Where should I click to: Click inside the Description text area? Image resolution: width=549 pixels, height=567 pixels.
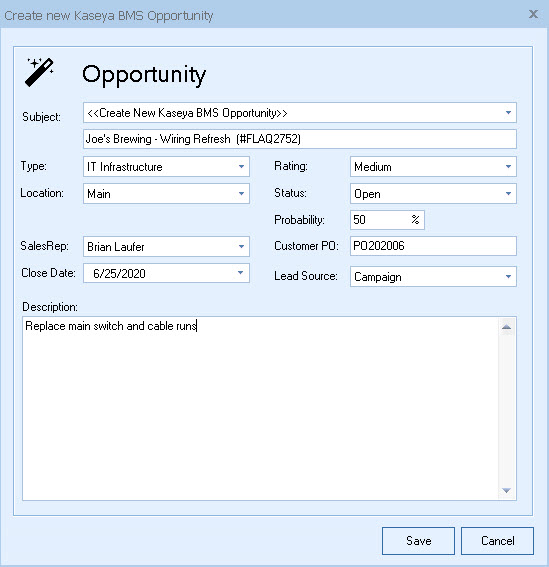(260, 409)
